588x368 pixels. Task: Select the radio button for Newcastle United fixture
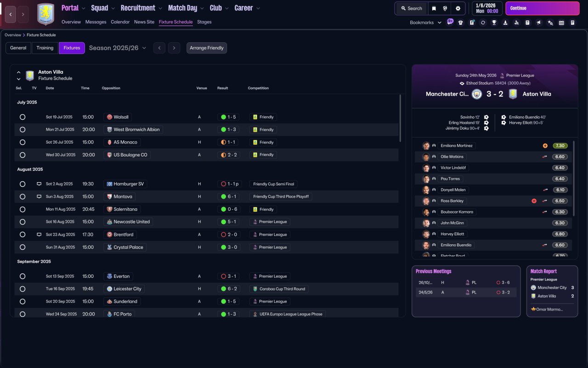pos(23,222)
